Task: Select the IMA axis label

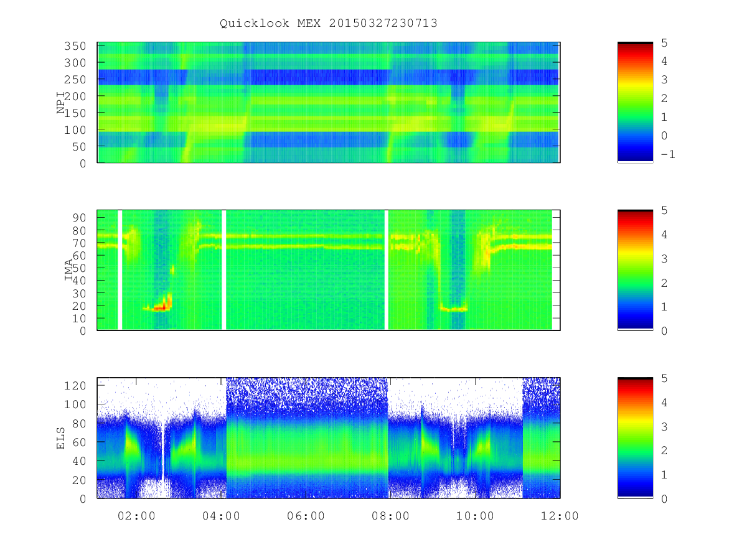Action: (68, 270)
